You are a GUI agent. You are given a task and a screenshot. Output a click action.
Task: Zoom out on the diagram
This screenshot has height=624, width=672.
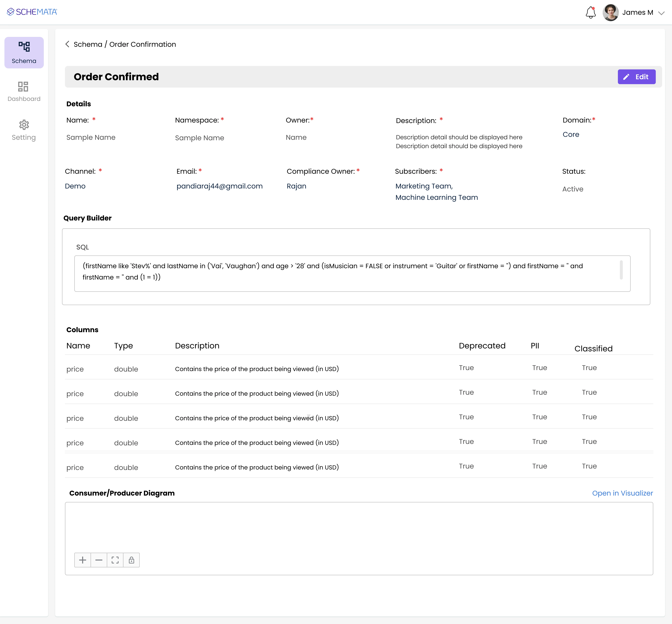coord(99,560)
